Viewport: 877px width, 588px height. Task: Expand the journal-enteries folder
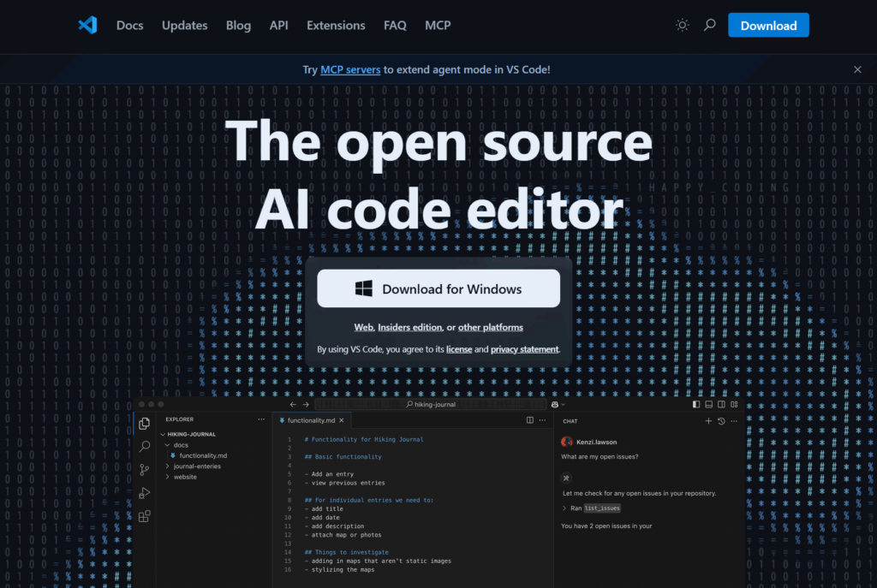click(167, 466)
